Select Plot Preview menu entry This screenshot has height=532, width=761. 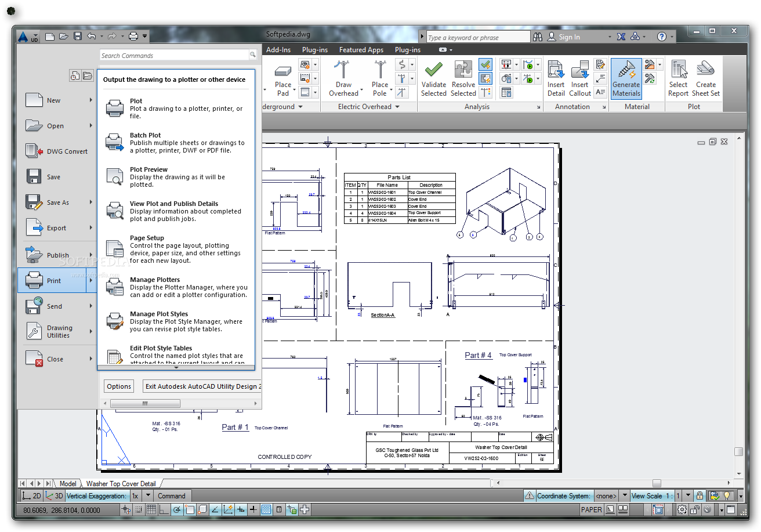(176, 177)
